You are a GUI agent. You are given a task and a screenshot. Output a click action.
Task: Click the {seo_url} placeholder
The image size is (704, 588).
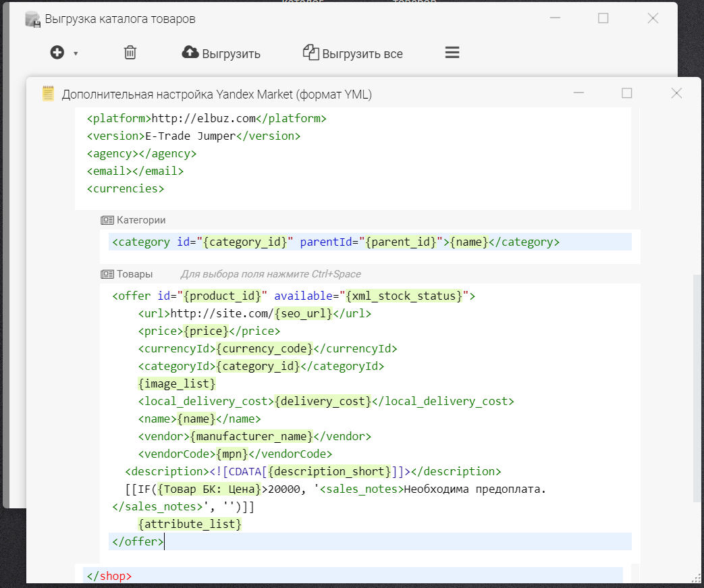coord(303,313)
